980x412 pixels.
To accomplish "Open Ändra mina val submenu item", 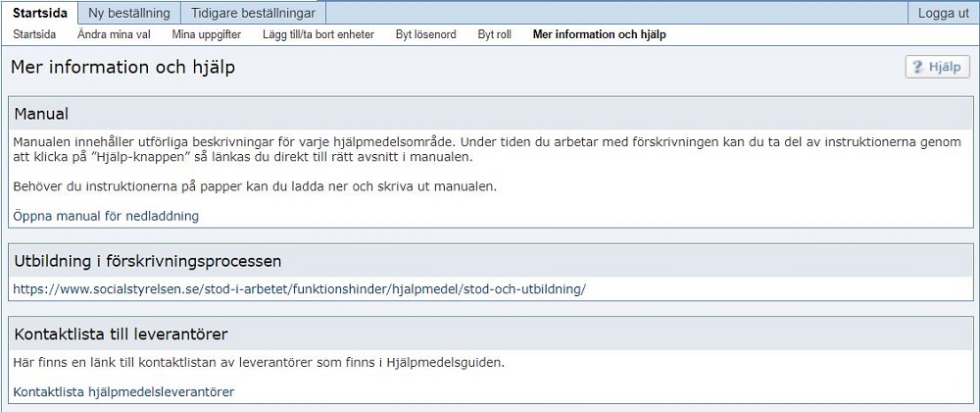I will (114, 35).
